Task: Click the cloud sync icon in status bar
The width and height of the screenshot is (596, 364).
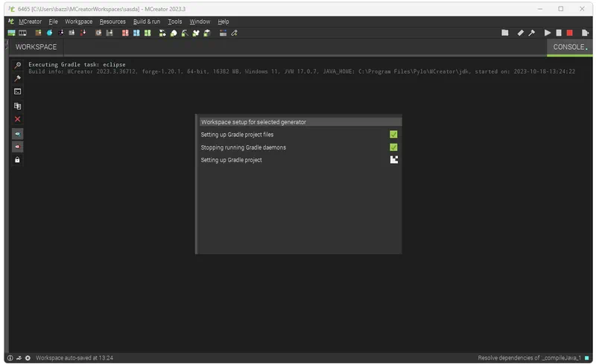Action: [x=19, y=358]
